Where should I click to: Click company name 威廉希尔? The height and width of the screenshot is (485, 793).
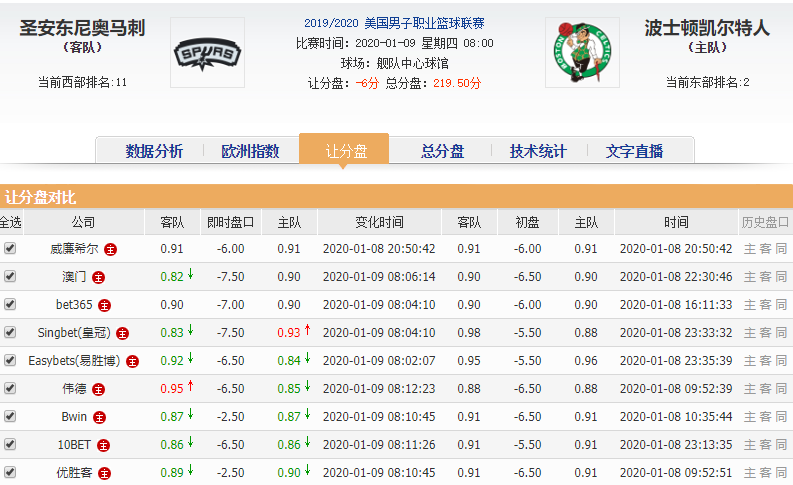pyautogui.click(x=74, y=249)
